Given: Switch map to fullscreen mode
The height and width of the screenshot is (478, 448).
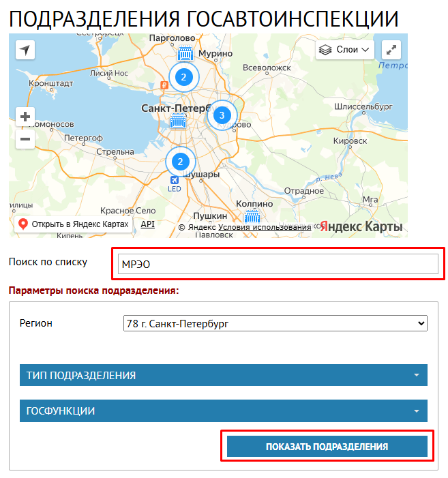Looking at the screenshot, I should point(391,50).
